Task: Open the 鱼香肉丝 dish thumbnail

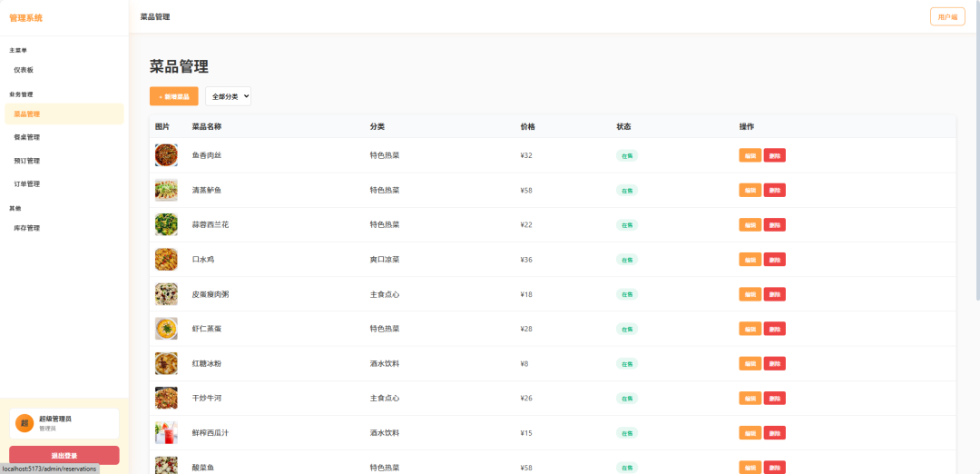Action: click(166, 155)
